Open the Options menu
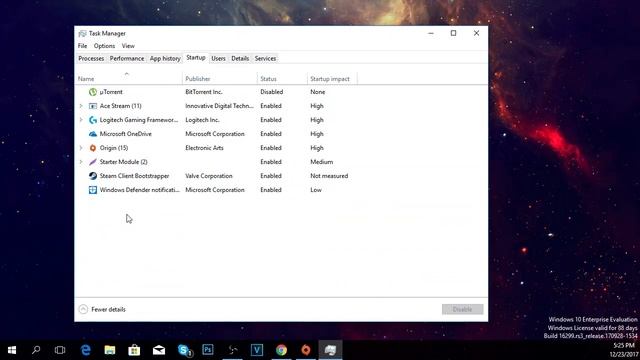The image size is (640, 360). pyautogui.click(x=104, y=46)
